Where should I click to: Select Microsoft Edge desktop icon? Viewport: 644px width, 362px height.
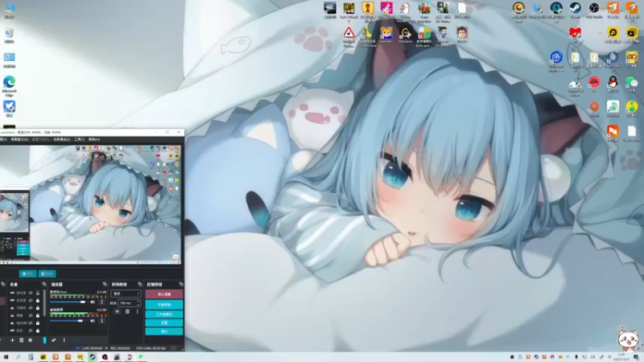(9, 86)
